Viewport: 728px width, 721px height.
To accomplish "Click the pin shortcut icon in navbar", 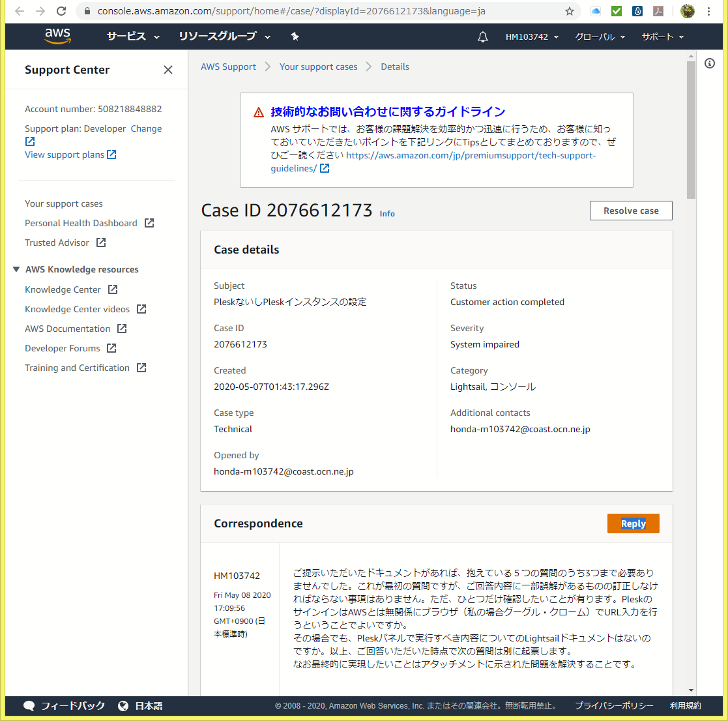I will 295,37.
